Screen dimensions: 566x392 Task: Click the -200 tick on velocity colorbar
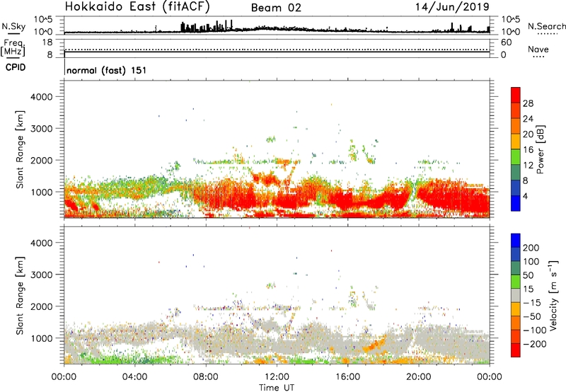tap(535, 344)
